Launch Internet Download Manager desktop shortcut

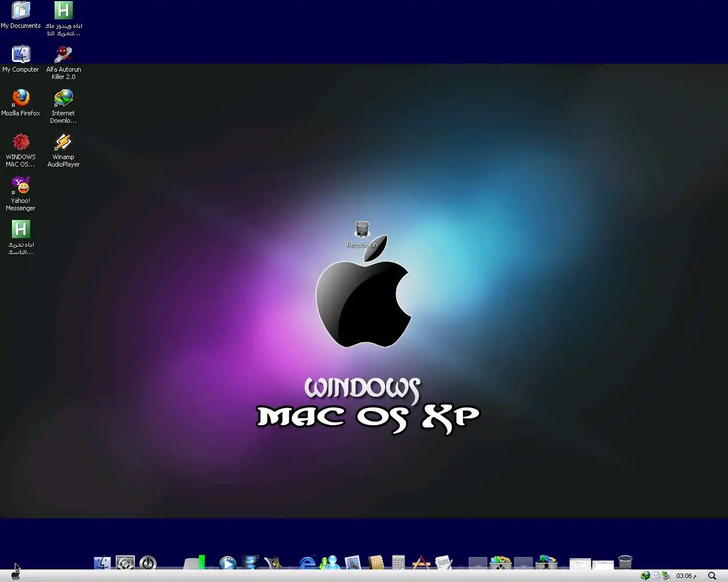(x=63, y=106)
